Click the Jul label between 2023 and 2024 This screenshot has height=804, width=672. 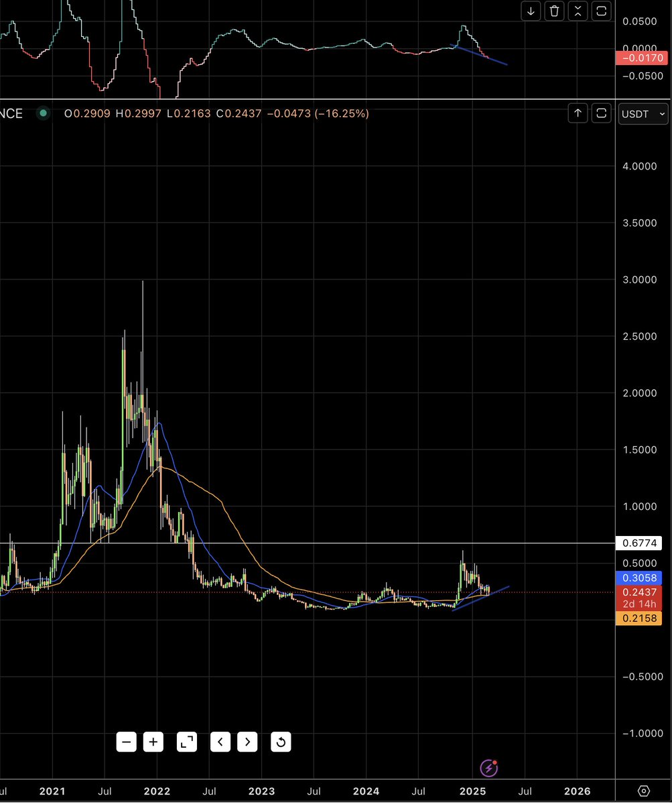point(314,791)
